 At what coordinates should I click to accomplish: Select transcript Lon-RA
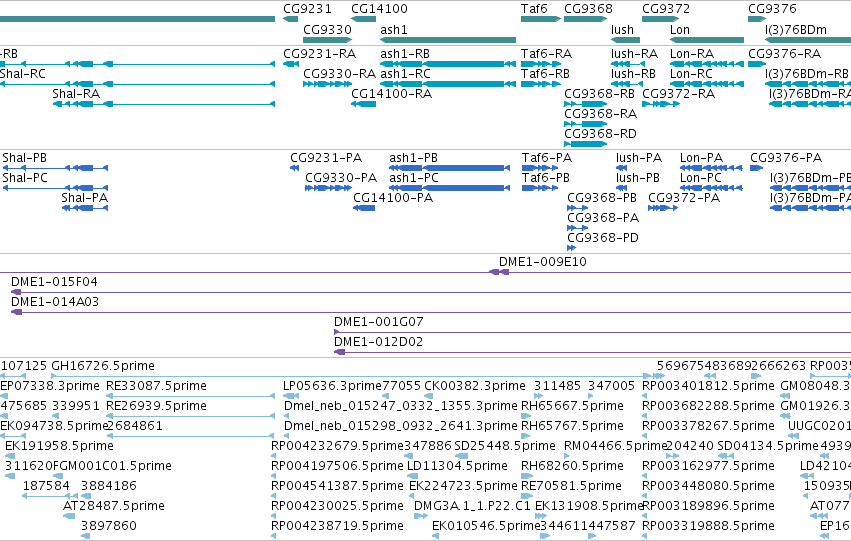707,64
